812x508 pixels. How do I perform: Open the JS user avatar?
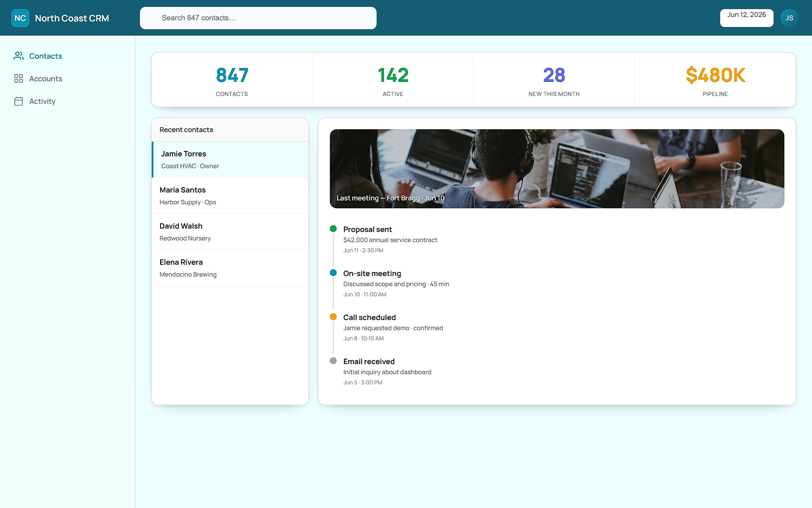(x=789, y=18)
